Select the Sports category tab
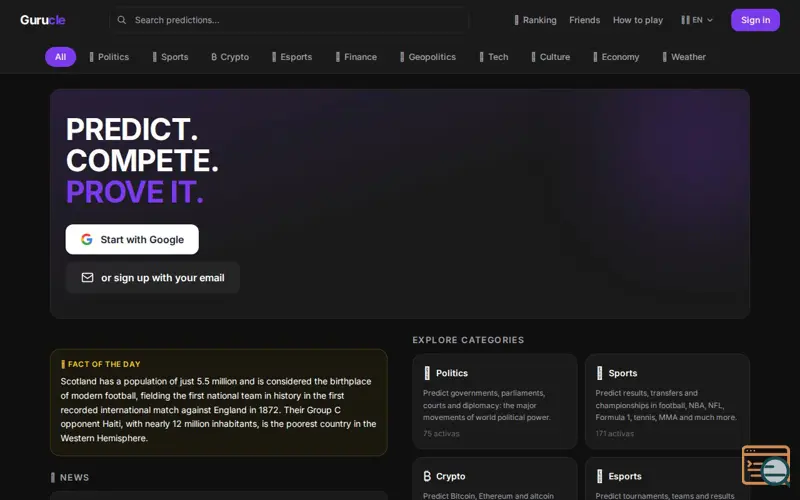This screenshot has height=500, width=800. [170, 57]
